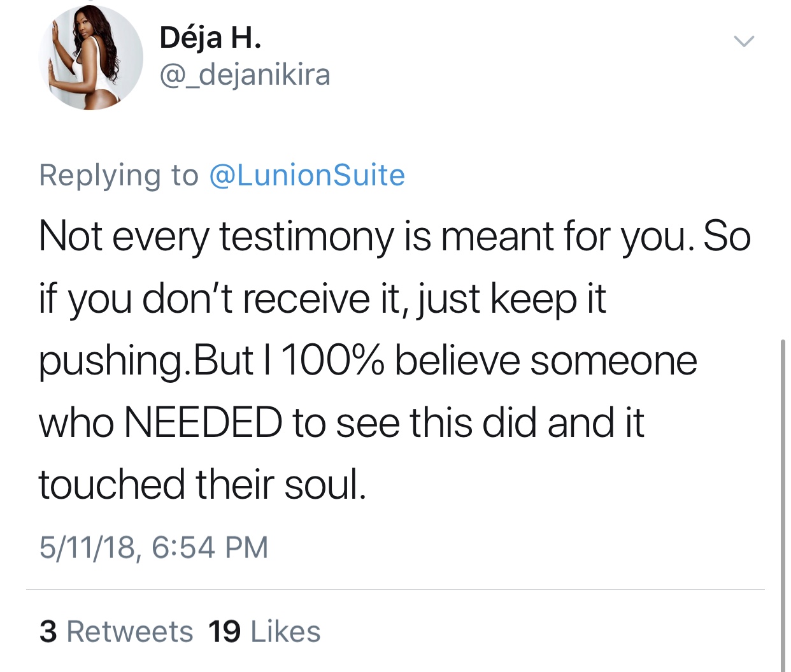Click "100%" in the tweet text
Screen dimensions: 791x672
(x=332, y=361)
